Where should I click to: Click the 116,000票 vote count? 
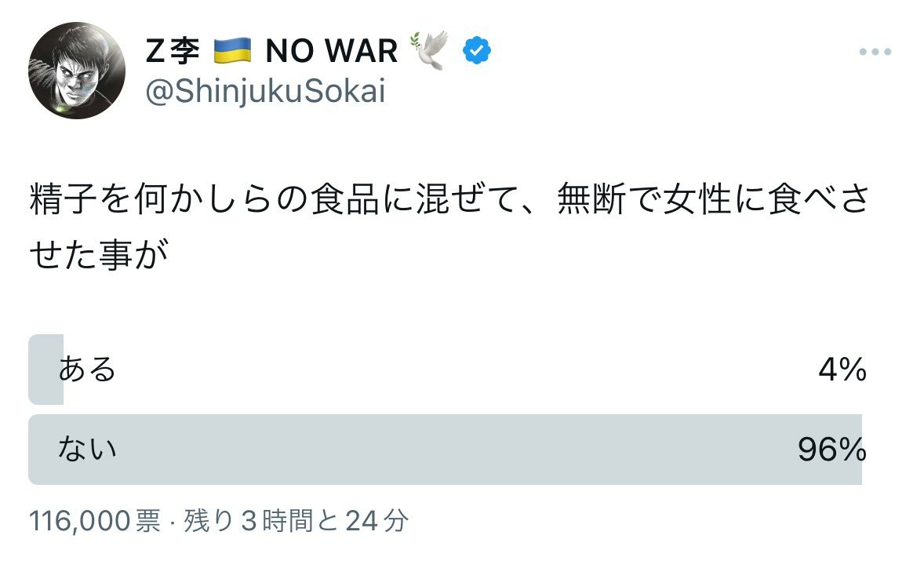(95, 520)
